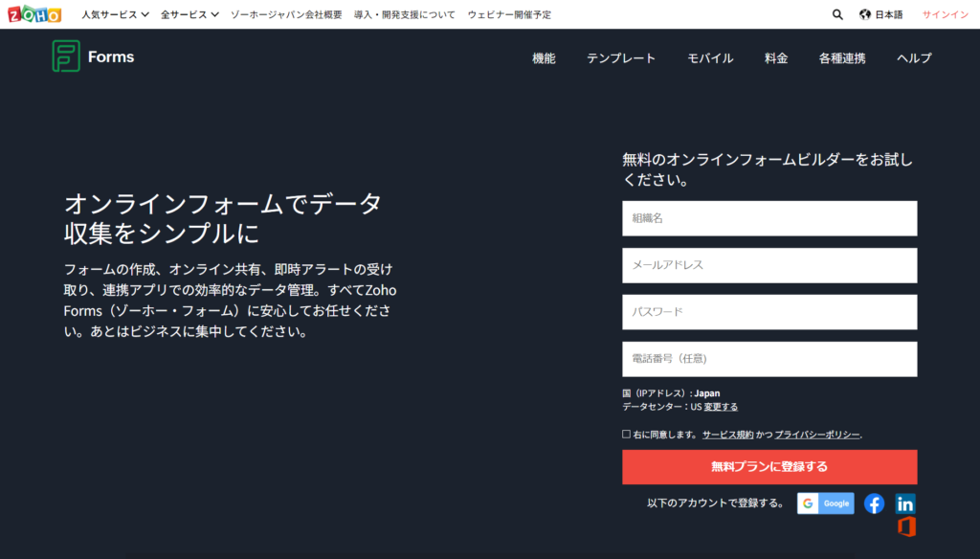Focus the 電話番号（任意） input field
The width and height of the screenshot is (980, 559).
click(769, 359)
